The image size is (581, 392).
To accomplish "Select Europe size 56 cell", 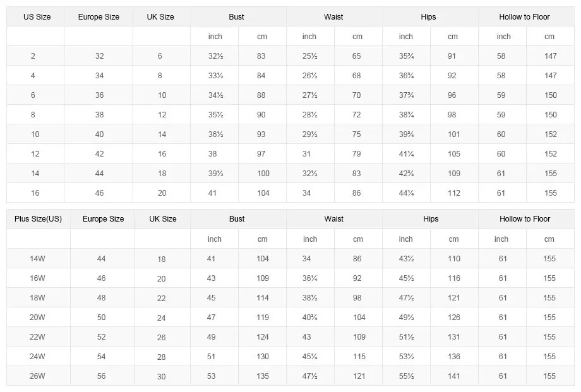I will [102, 376].
